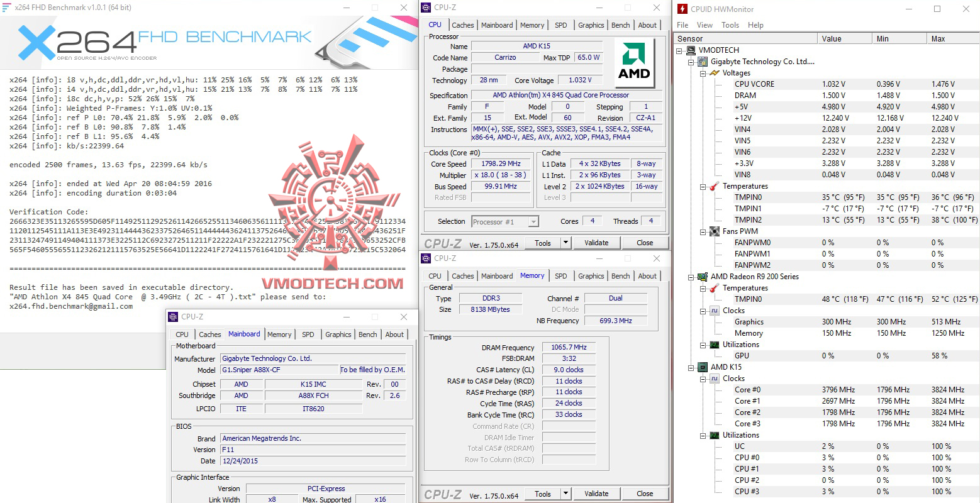Image resolution: width=980 pixels, height=503 pixels.
Task: Click Validate in the CPU-Z Memory window
Action: (596, 494)
